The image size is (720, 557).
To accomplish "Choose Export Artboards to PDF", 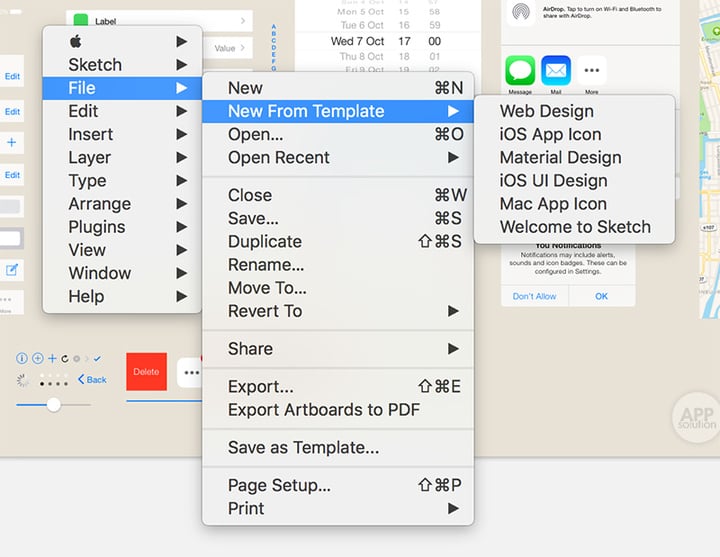I will tap(338, 410).
